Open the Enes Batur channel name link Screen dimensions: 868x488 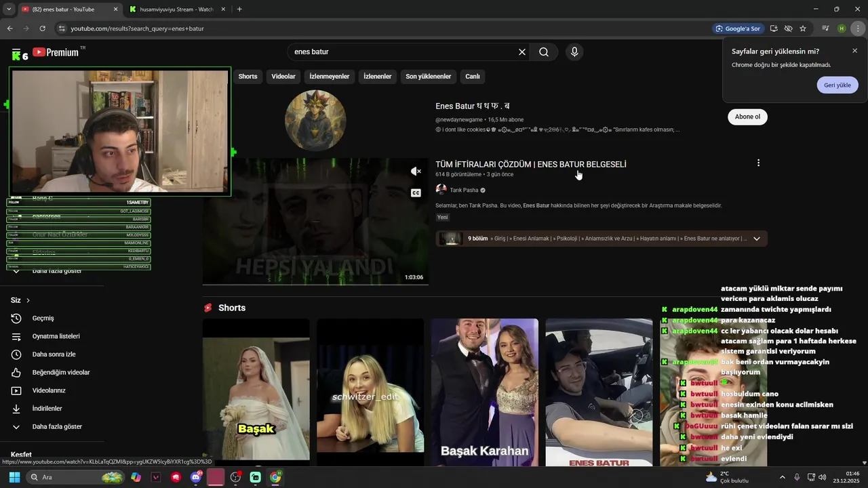(x=473, y=106)
